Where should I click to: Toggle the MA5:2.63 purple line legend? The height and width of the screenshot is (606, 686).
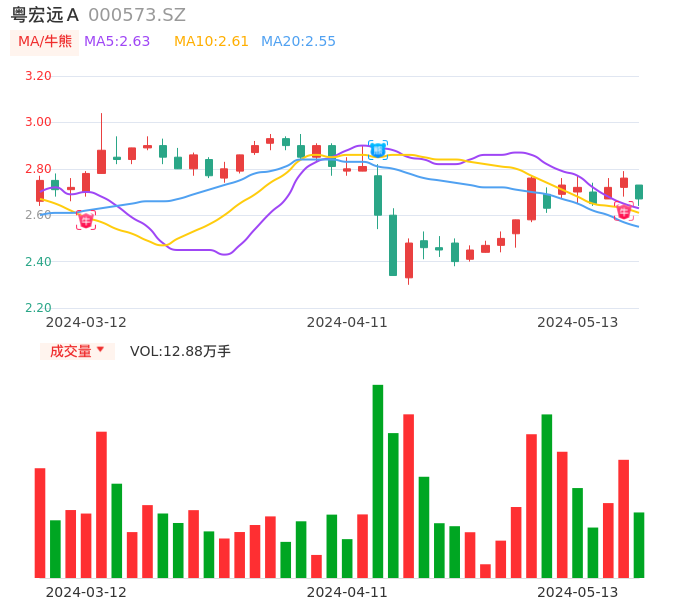tap(117, 42)
